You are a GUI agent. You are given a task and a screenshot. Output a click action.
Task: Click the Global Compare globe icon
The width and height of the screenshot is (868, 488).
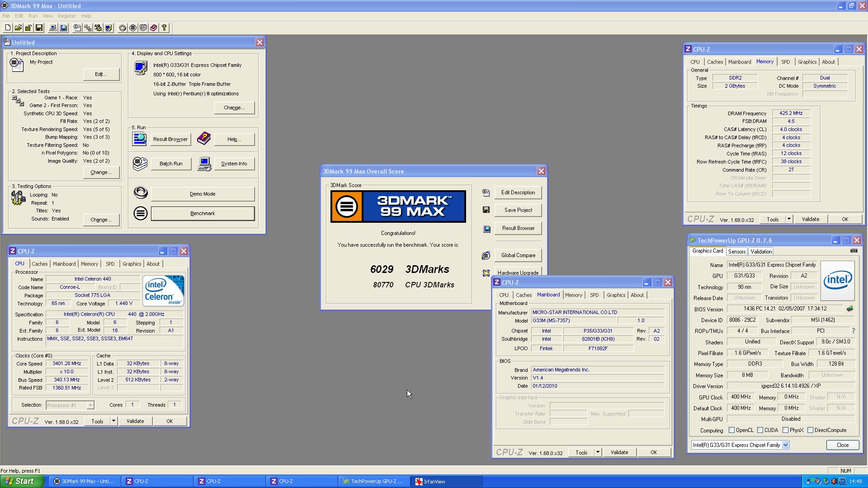[x=486, y=256]
